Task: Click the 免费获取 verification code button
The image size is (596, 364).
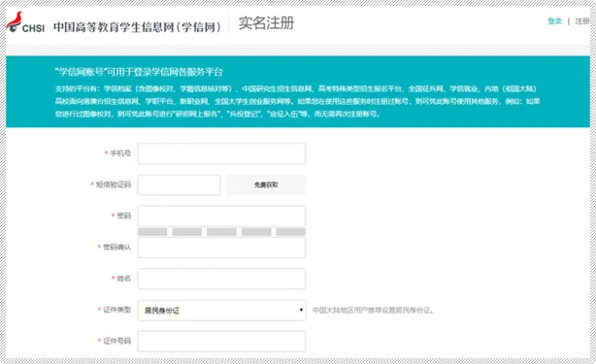Action: (266, 185)
